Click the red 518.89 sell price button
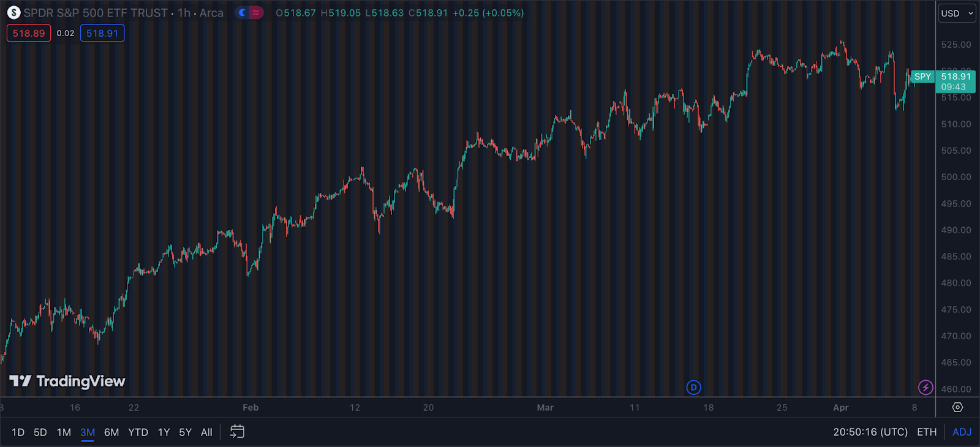980x447 pixels. click(x=29, y=33)
